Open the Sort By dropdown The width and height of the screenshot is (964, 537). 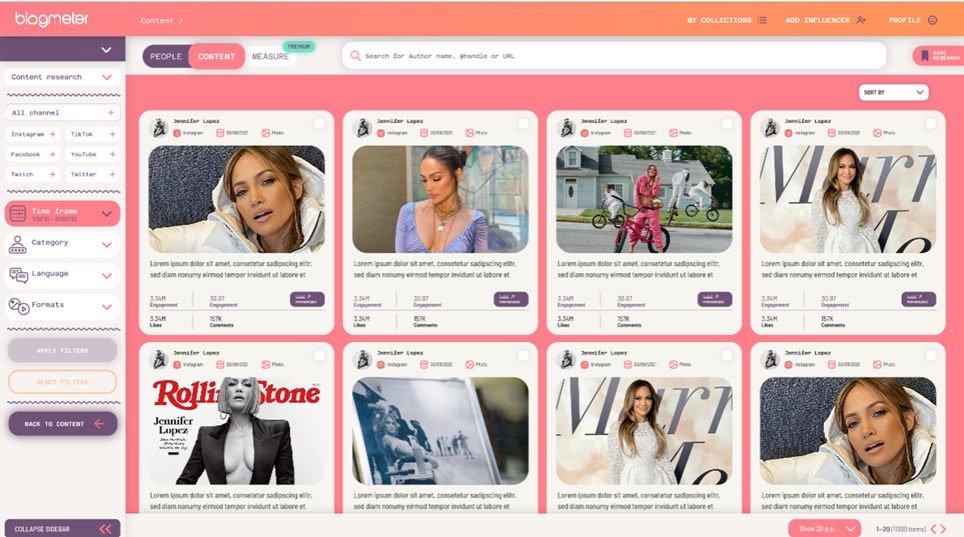pos(893,92)
